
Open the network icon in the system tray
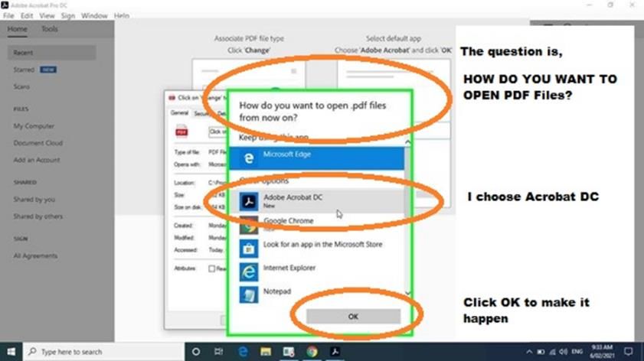(552, 352)
